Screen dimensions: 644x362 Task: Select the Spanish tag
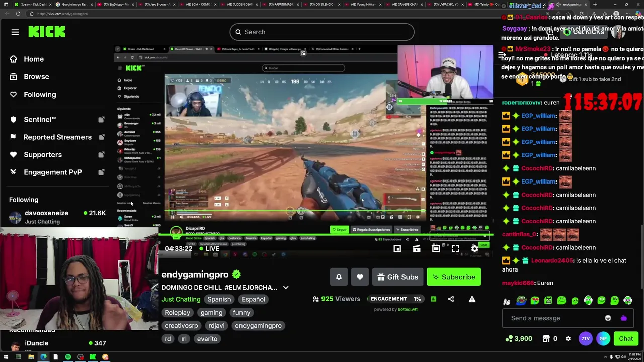coord(219,299)
